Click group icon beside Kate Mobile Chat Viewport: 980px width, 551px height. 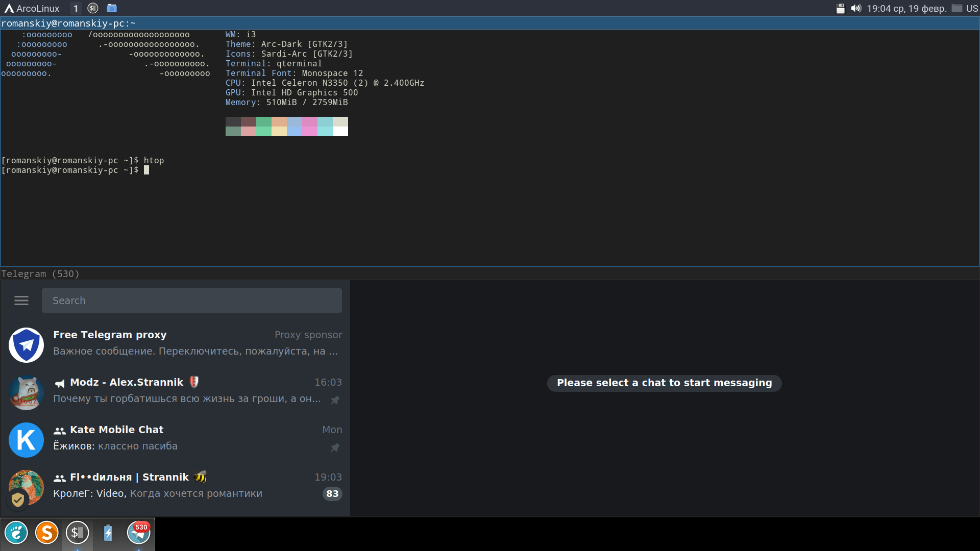click(x=60, y=431)
